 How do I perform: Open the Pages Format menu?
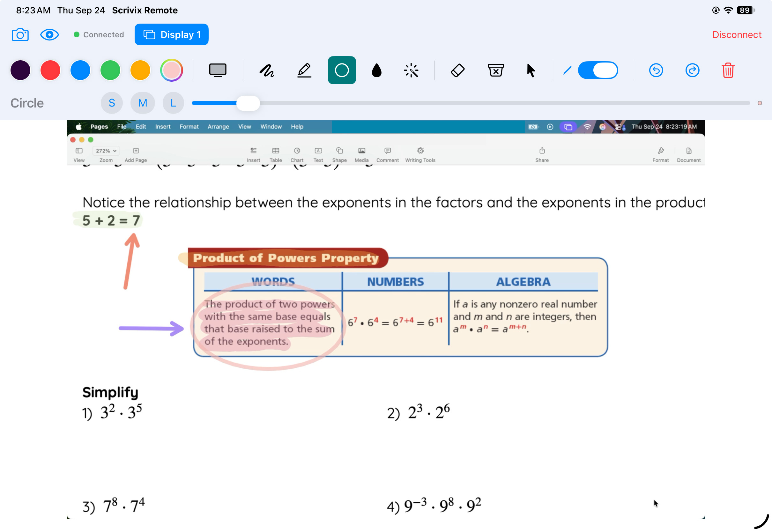189,127
